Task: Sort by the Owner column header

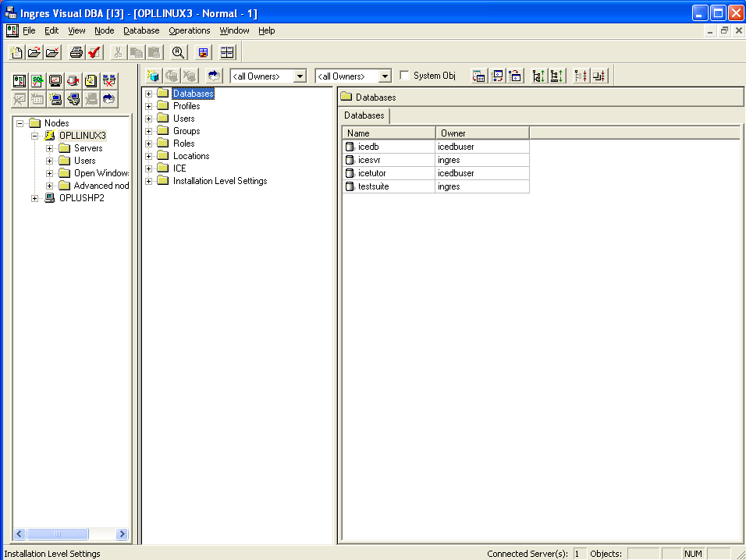Action: [x=482, y=133]
